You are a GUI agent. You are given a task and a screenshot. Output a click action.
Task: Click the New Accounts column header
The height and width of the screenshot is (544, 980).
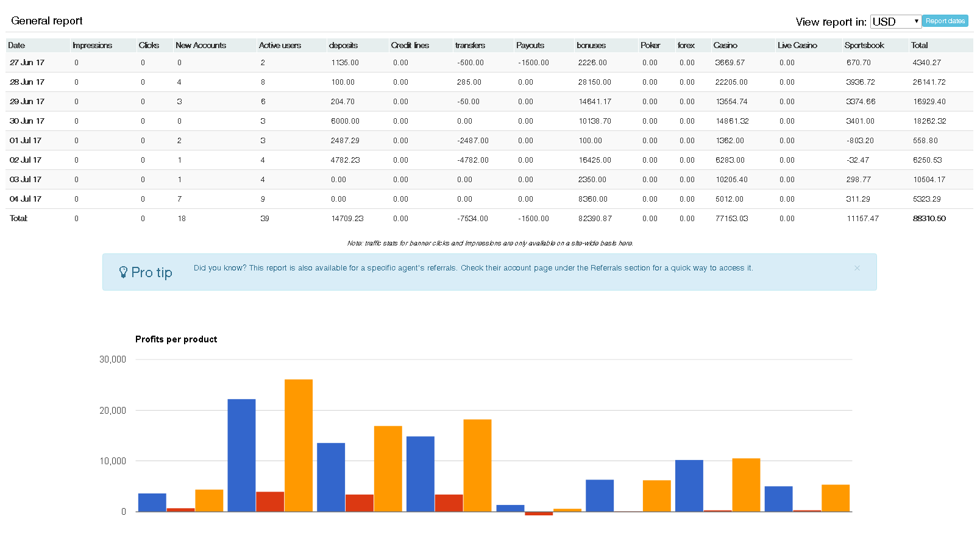pos(201,46)
